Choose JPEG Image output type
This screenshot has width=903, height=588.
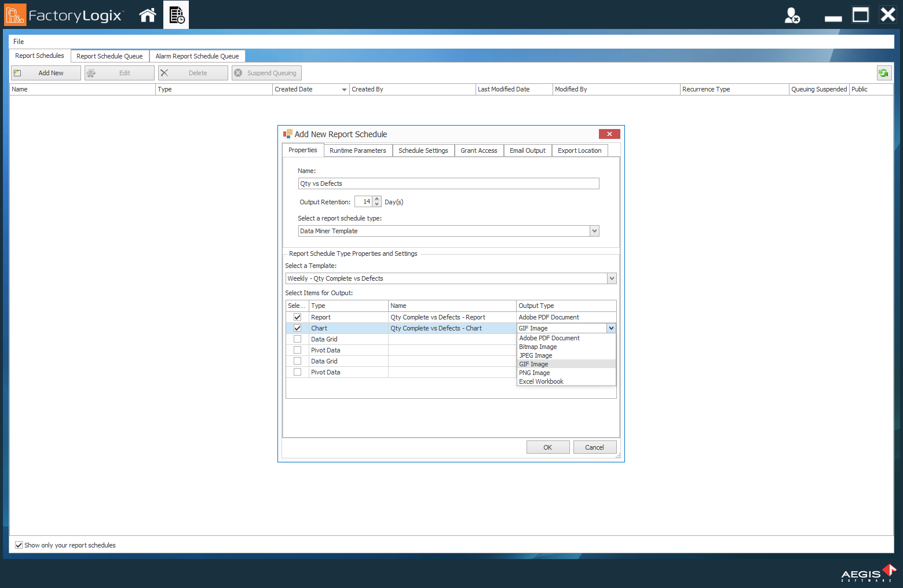(x=566, y=355)
